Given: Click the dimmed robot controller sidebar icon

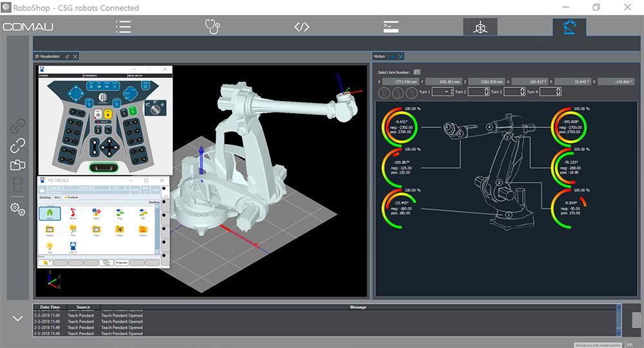Looking at the screenshot, I should pos(17,184).
